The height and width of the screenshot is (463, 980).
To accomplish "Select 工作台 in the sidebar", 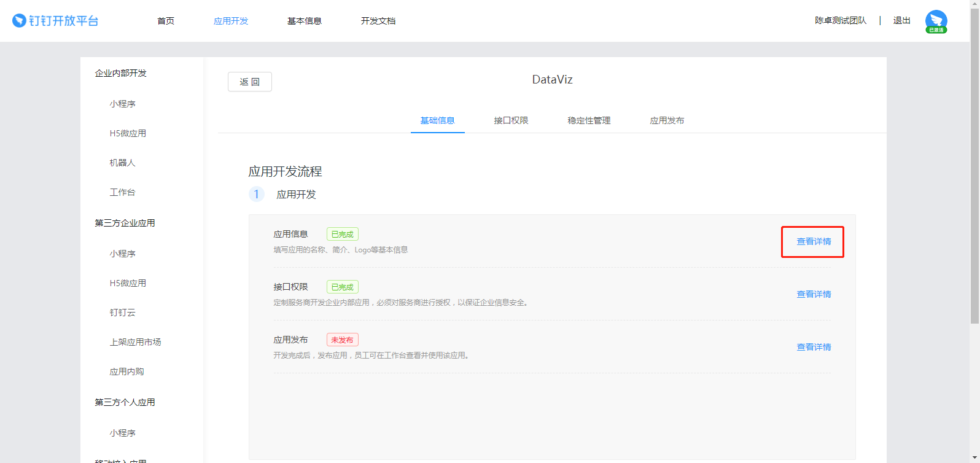I will 122,192.
